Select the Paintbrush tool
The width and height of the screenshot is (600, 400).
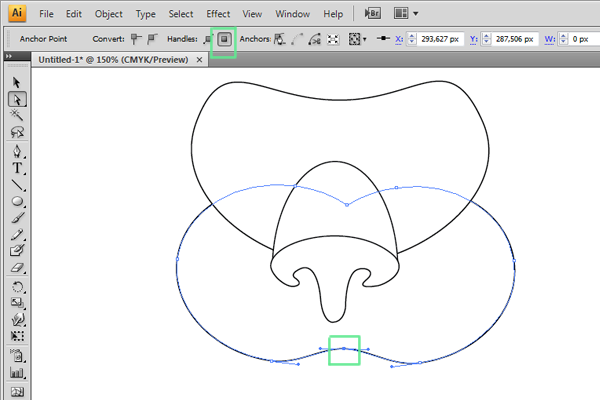17,218
